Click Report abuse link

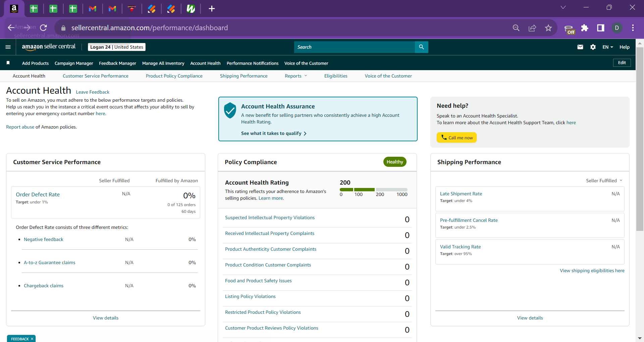pyautogui.click(x=20, y=127)
